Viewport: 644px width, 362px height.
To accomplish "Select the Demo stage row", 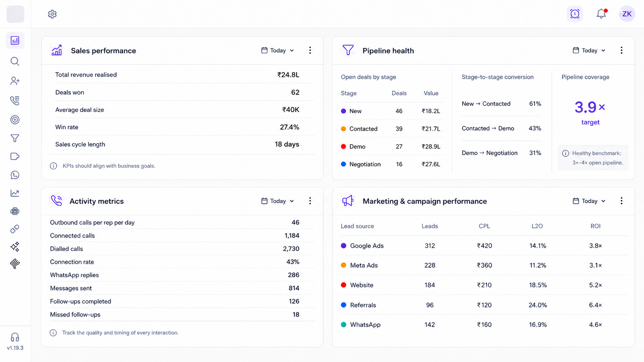I will pos(392,147).
